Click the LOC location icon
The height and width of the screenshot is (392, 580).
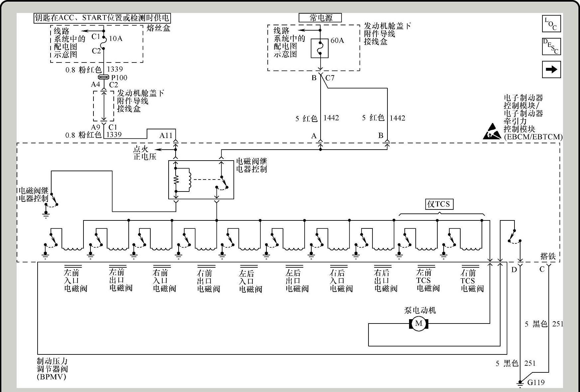coord(551,24)
